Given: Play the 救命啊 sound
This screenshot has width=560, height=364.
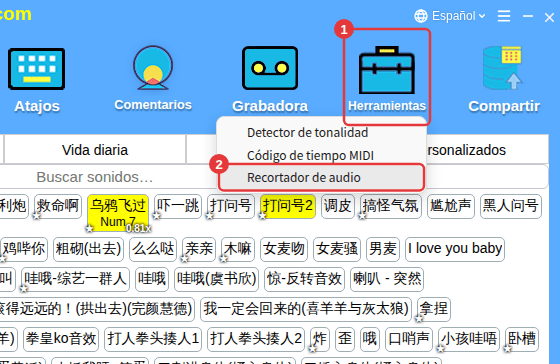Looking at the screenshot, I should (58, 206).
